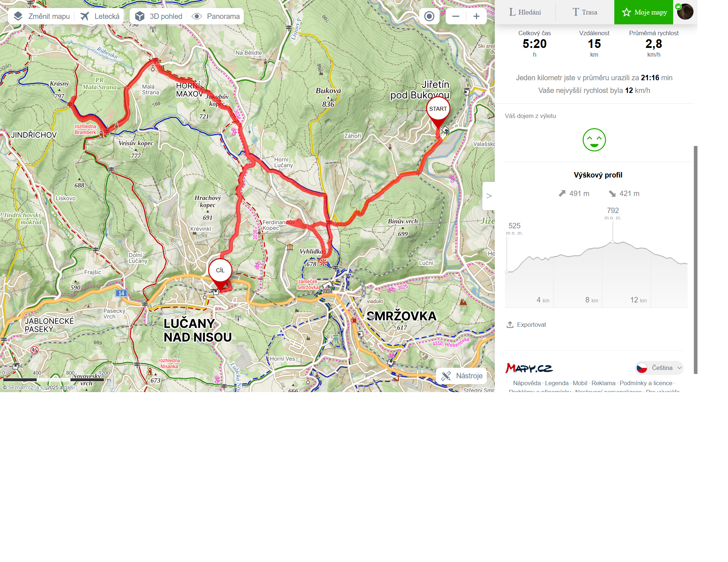728x562 pixels.
Task: Click Exportovat to export the route
Action: (526, 325)
